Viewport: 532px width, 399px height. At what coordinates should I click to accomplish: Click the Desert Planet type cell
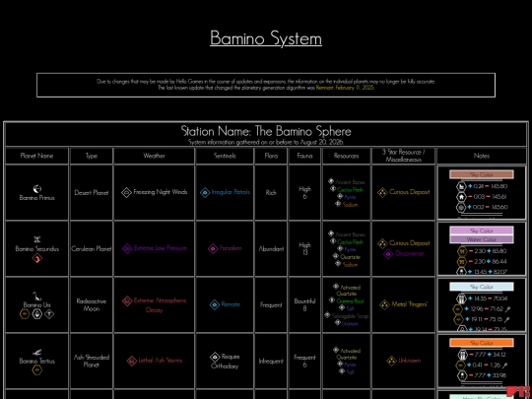(x=92, y=192)
